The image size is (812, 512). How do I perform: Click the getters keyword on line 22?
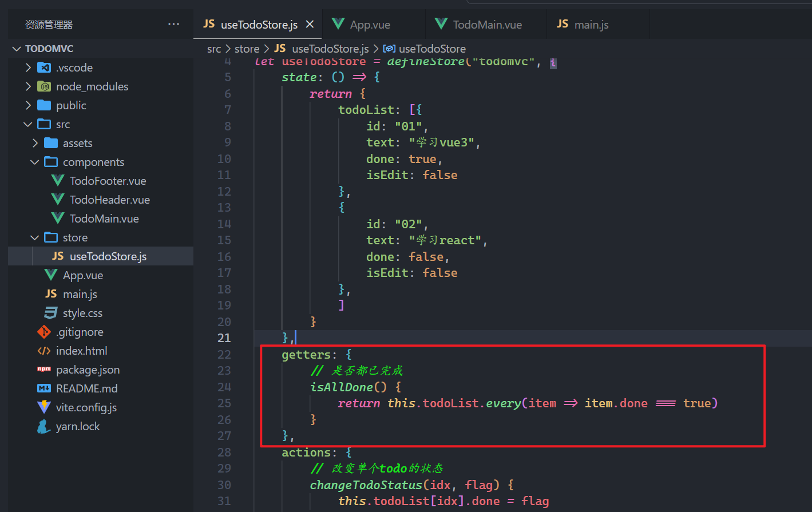pyautogui.click(x=306, y=355)
